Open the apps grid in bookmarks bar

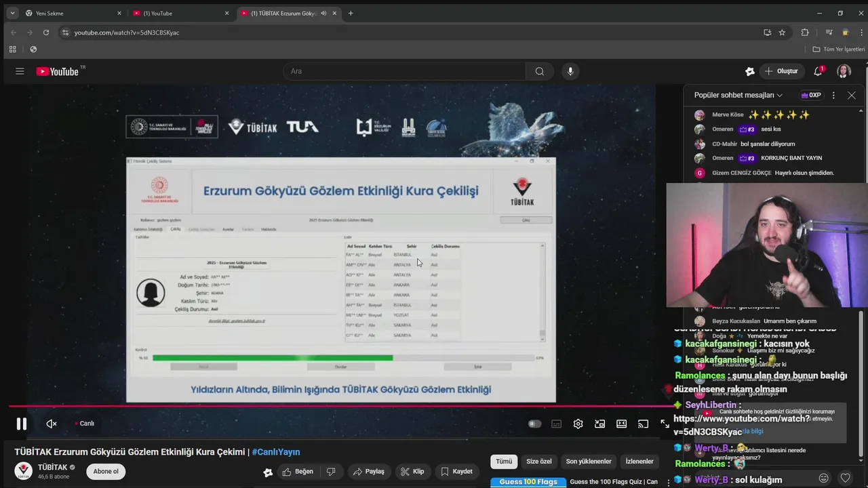[12, 49]
